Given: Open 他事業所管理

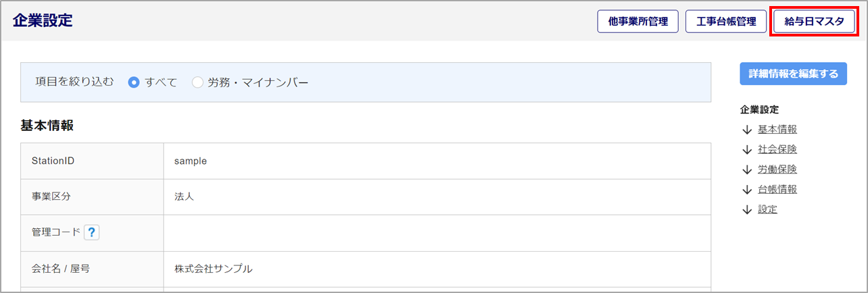Looking at the screenshot, I should coord(638,21).
